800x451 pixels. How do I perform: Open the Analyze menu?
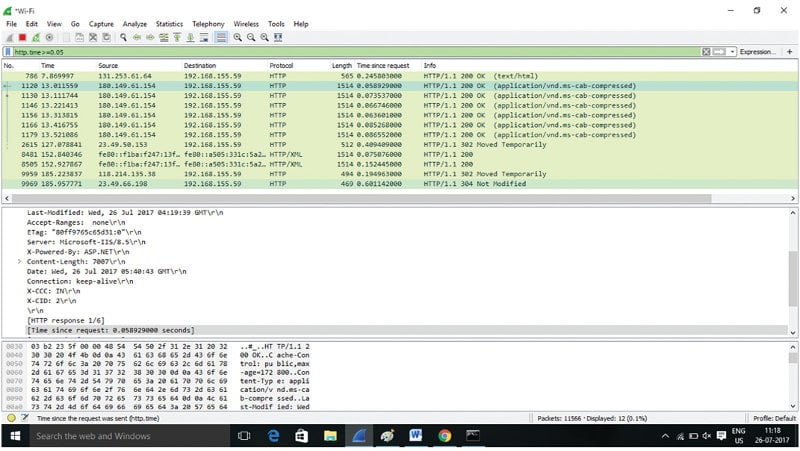[x=134, y=23]
